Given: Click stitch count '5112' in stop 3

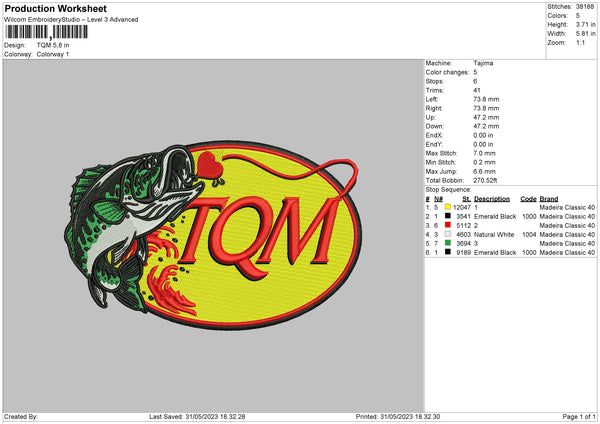Looking at the screenshot, I should (463, 225).
